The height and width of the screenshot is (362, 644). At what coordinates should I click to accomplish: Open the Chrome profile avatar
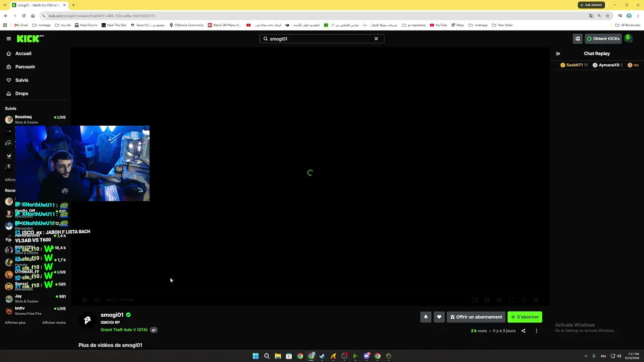pos(629,16)
